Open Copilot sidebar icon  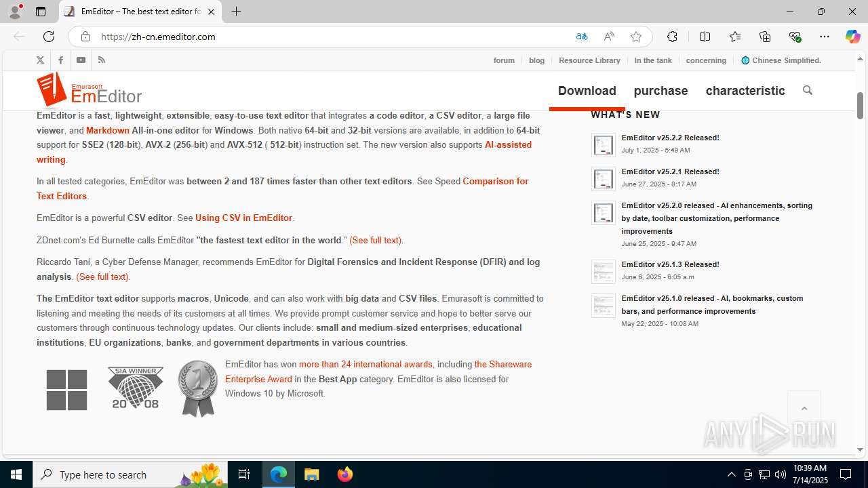[x=852, y=37]
